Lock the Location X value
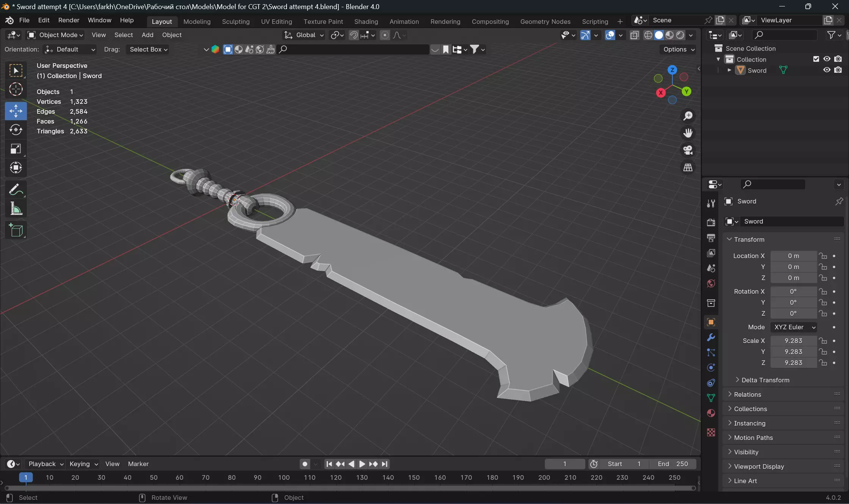849x504 pixels. tap(823, 256)
